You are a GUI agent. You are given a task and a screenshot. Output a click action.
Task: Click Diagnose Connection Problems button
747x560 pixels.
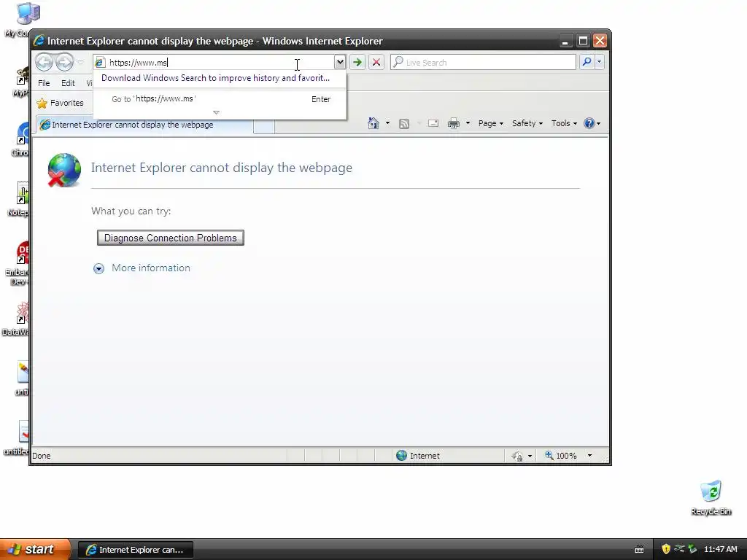click(171, 238)
